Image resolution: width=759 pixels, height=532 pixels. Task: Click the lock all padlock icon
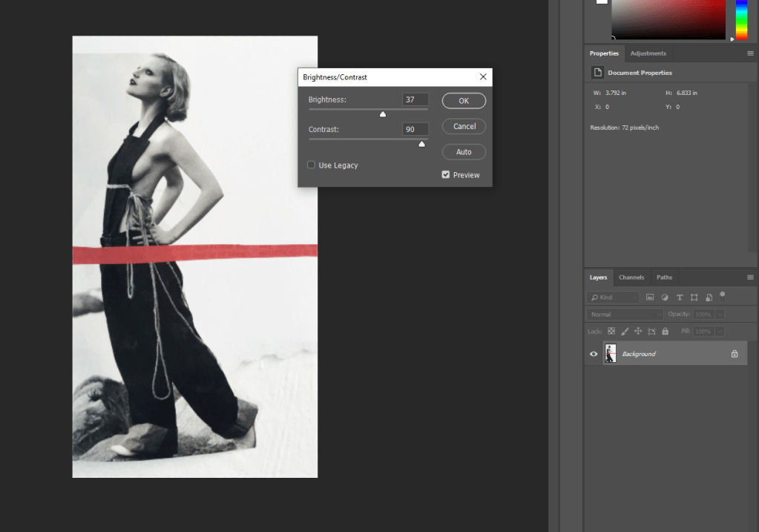click(665, 331)
